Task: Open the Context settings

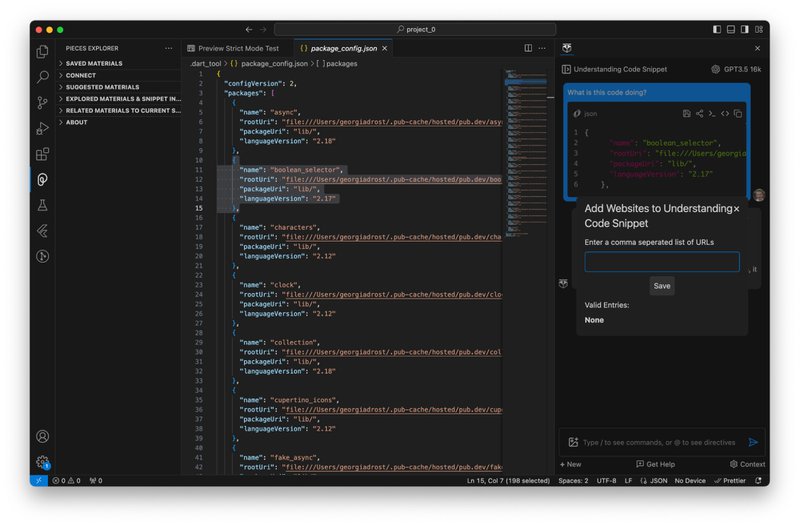Action: [747, 464]
